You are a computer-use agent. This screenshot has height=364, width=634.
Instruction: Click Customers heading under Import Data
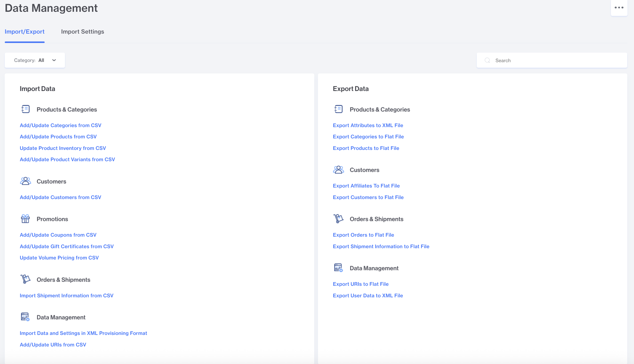pyautogui.click(x=51, y=181)
